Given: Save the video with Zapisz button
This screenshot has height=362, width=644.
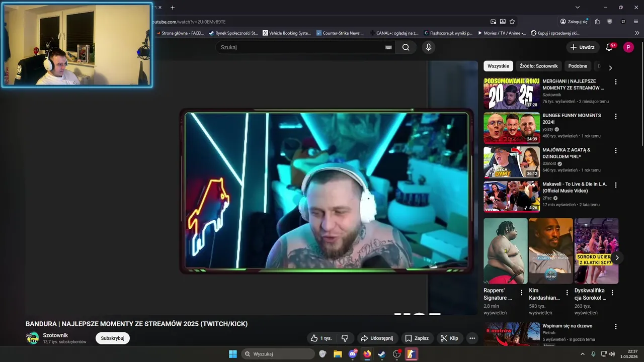Looking at the screenshot, I should click(x=417, y=338).
